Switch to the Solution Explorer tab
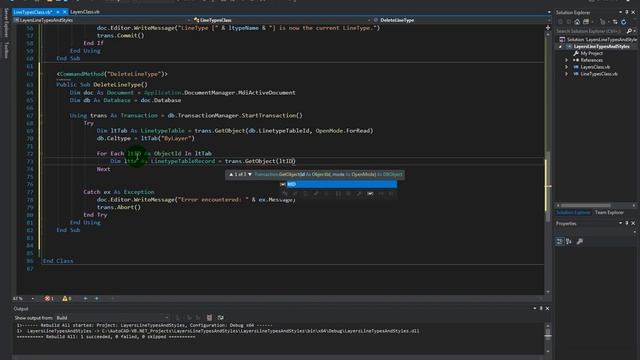The image size is (640, 360). [573, 212]
